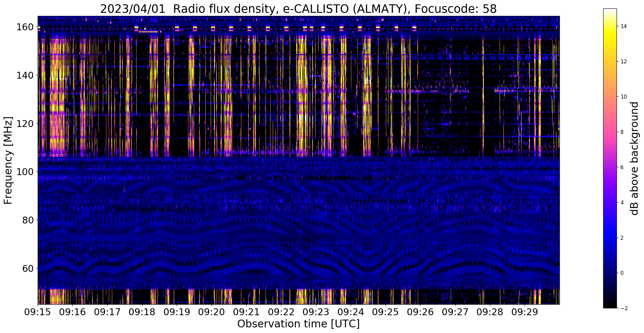Pick the 8 dB colorbar tick label
The height and width of the screenshot is (333, 644).
[x=622, y=132]
